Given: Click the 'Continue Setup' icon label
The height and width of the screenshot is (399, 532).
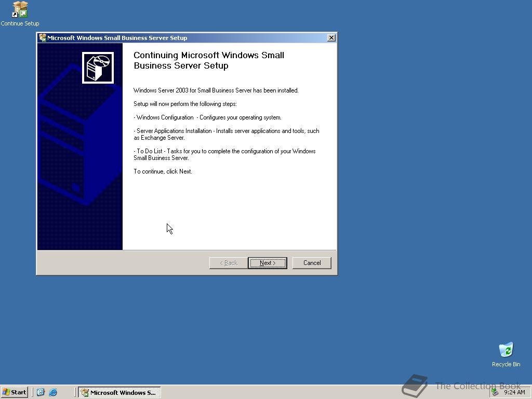Looking at the screenshot, I should pos(20,23).
